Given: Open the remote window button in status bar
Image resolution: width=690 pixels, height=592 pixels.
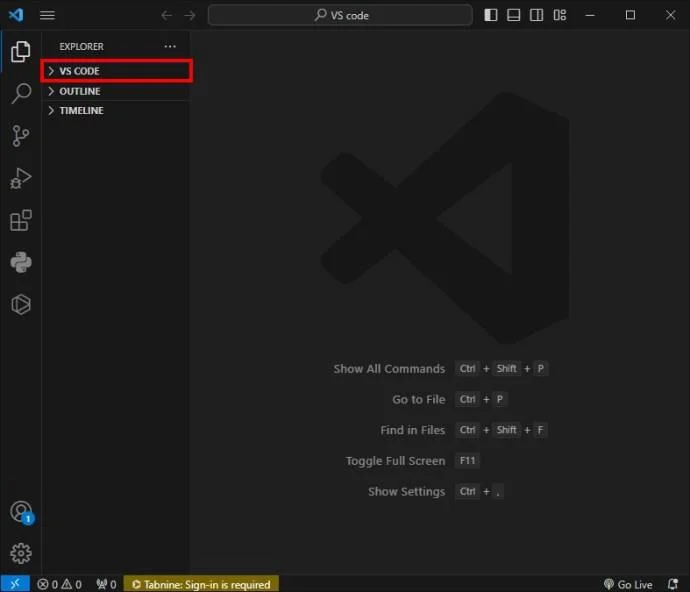Looking at the screenshot, I should 15,584.
